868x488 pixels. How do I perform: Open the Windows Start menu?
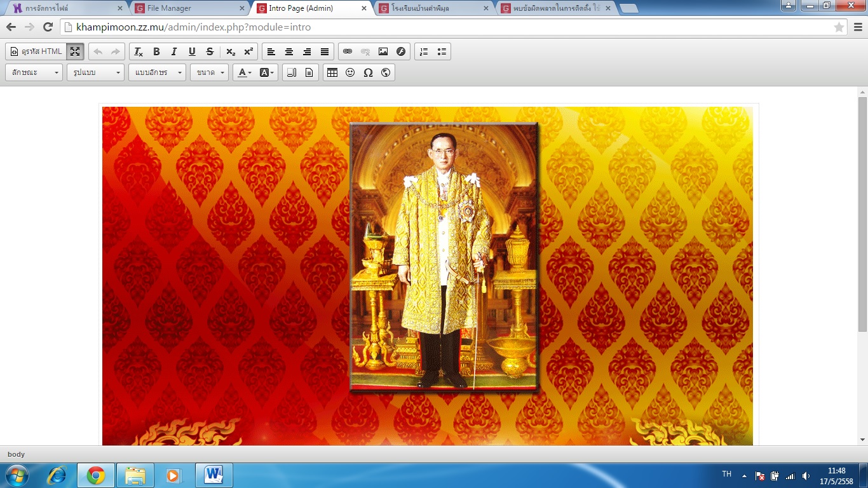point(17,475)
